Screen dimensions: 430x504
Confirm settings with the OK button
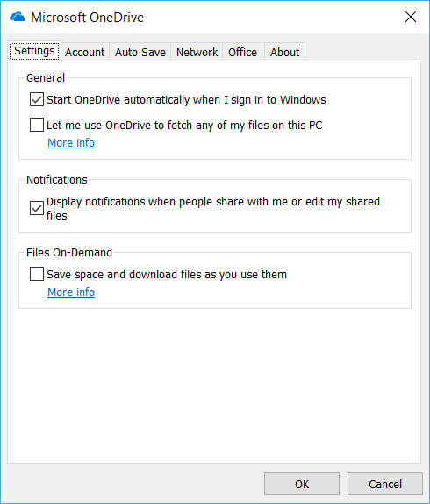[x=302, y=484]
